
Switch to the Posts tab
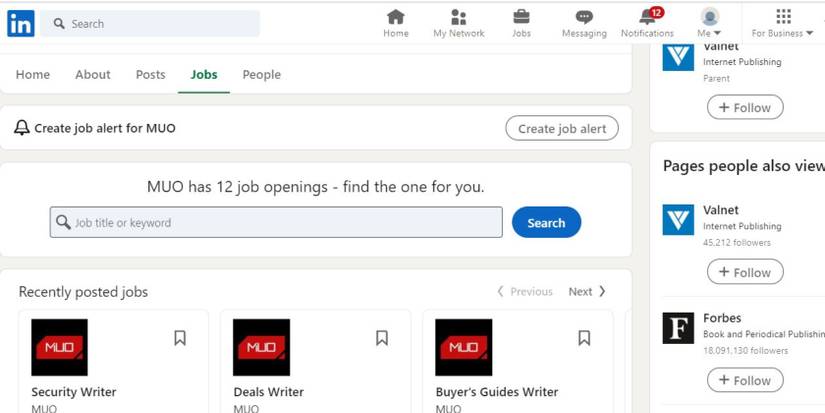[x=150, y=75]
